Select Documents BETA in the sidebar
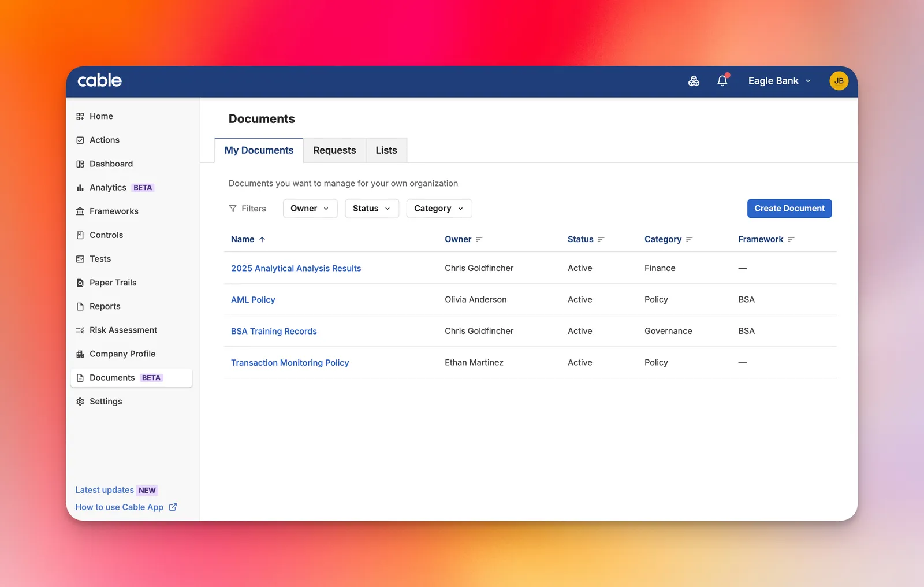This screenshot has height=587, width=924. [131, 378]
